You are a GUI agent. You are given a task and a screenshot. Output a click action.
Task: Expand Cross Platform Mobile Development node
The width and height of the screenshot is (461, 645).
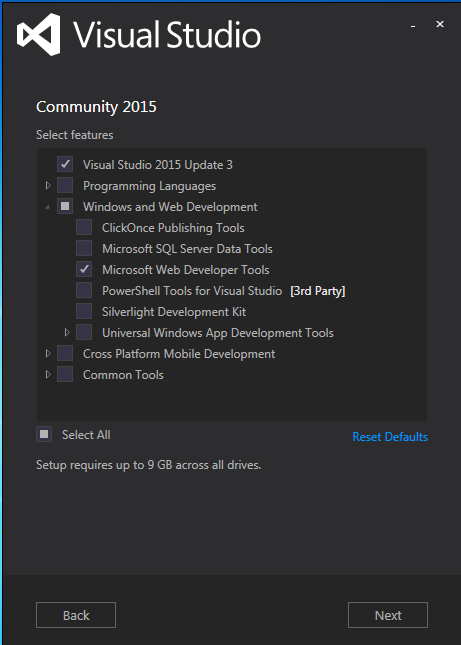[x=48, y=353]
